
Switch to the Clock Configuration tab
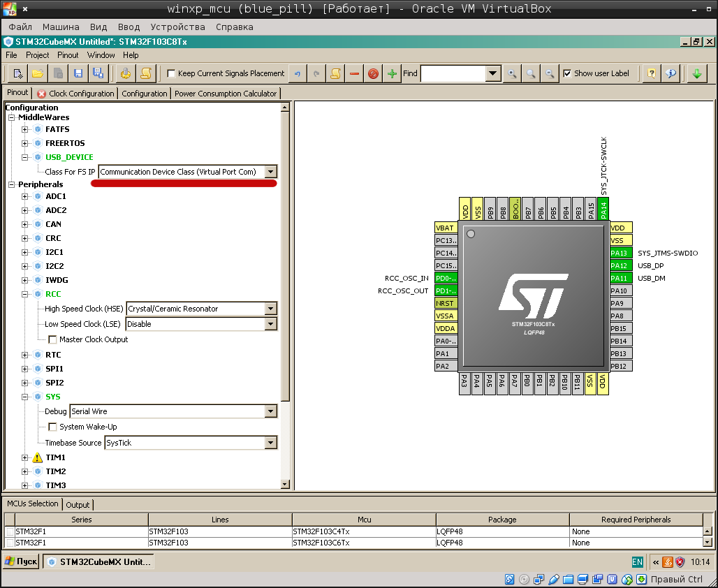pos(75,94)
